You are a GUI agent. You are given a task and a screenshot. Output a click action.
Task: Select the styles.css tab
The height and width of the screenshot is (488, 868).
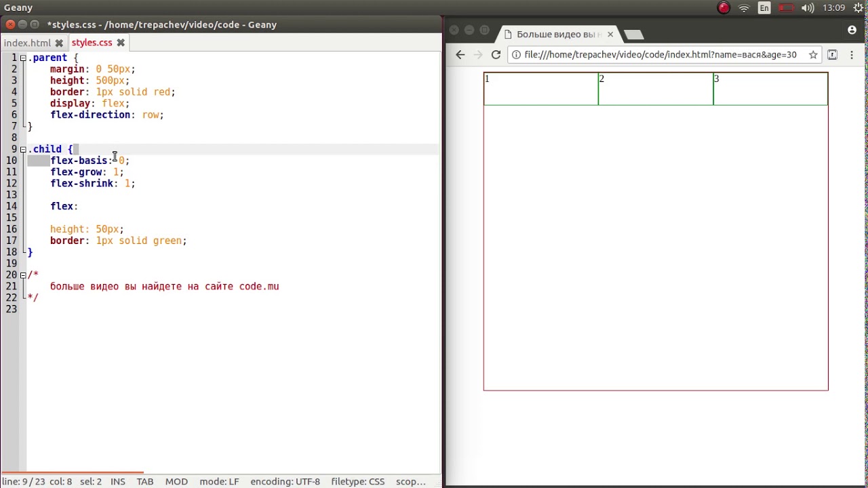pyautogui.click(x=92, y=43)
